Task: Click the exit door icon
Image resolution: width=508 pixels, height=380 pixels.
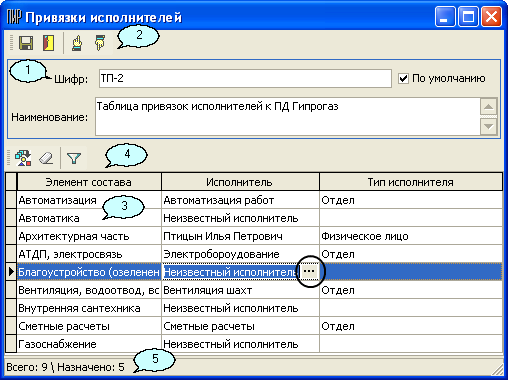Action: pos(49,43)
